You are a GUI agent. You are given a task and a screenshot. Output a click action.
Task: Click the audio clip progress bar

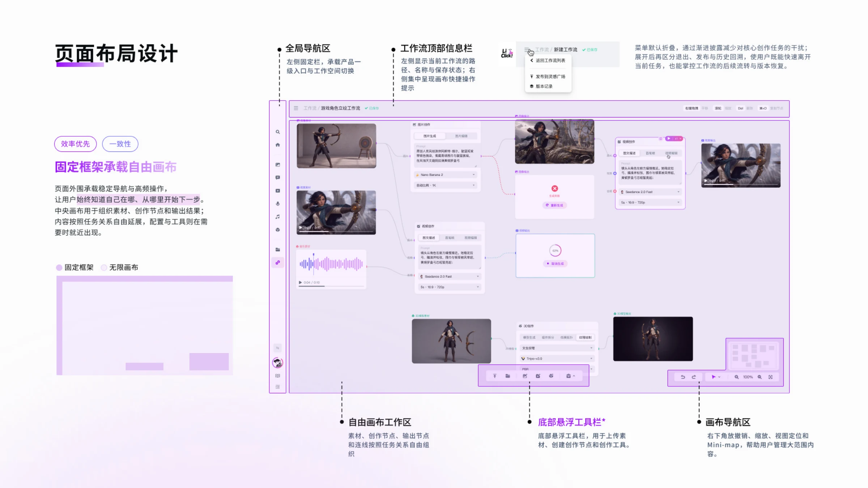pos(331,286)
